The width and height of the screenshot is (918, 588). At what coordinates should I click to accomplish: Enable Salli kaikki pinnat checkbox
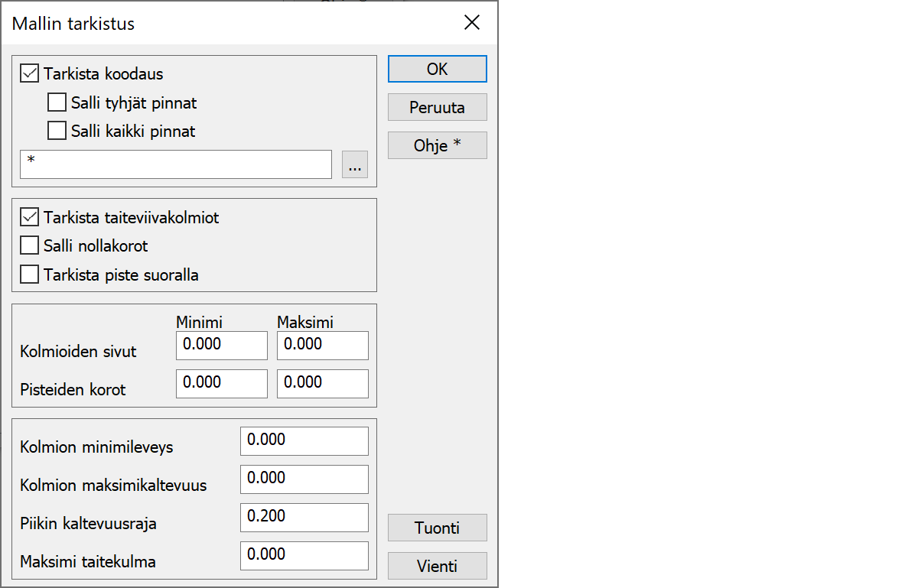coord(57,131)
